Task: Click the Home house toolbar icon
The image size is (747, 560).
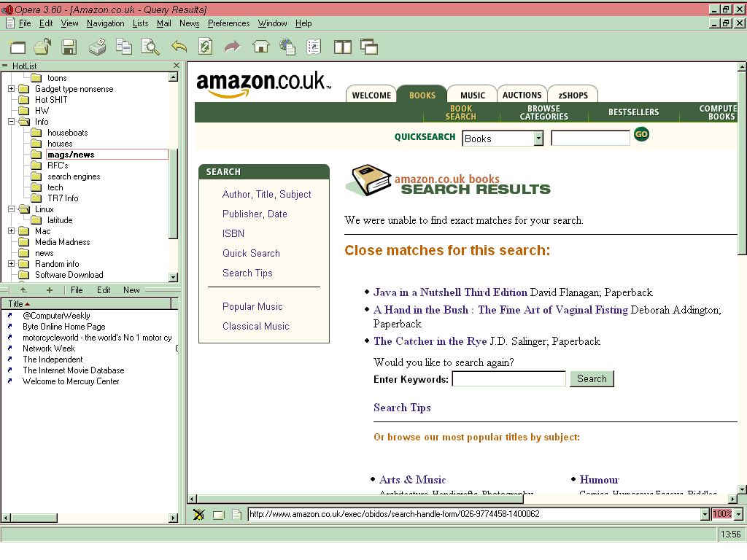Action: point(260,47)
